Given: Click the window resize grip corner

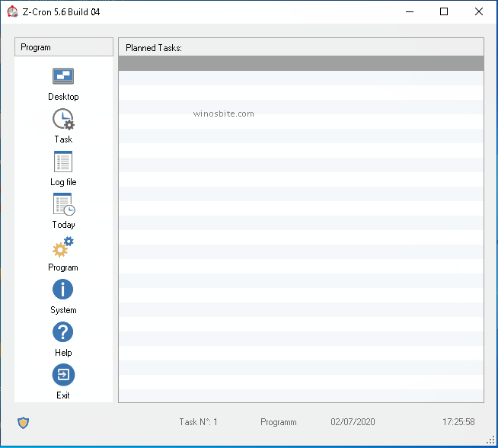Looking at the screenshot, I should 491,440.
